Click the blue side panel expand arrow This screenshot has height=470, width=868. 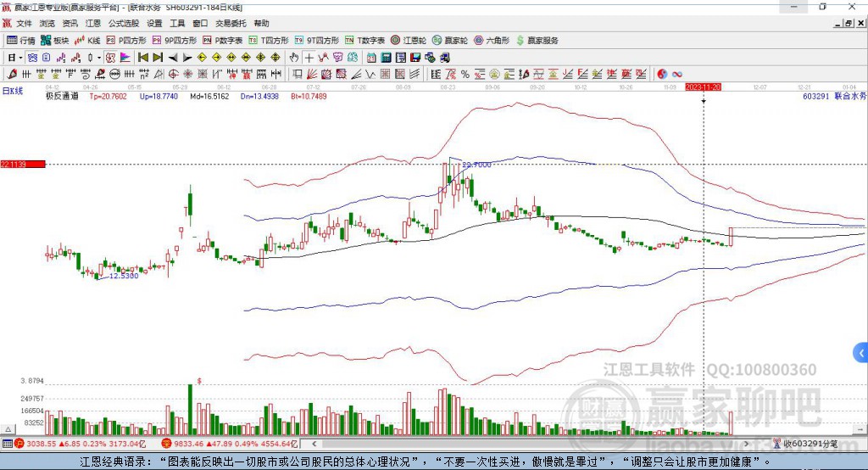tap(861, 353)
